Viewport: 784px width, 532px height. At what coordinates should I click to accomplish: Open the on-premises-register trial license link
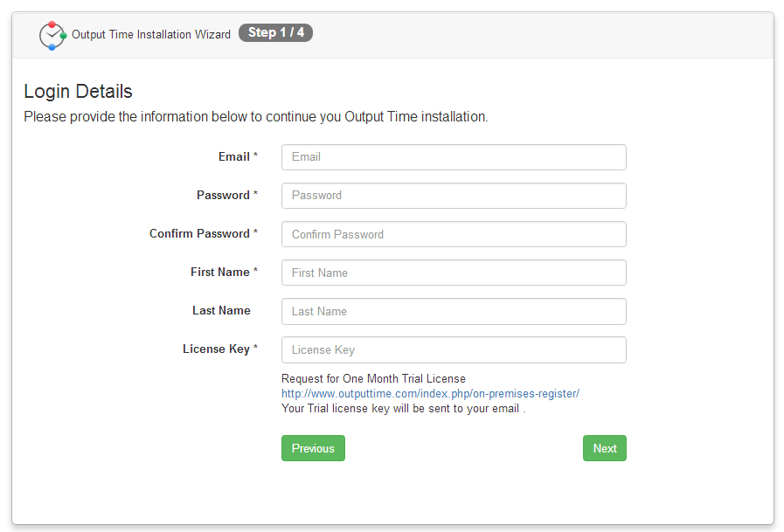pyautogui.click(x=430, y=394)
